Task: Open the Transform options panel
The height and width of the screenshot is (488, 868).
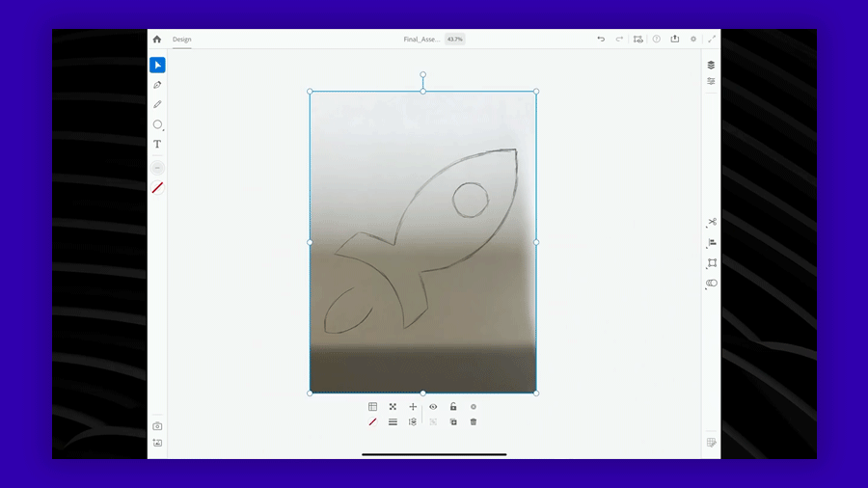Action: pyautogui.click(x=712, y=263)
